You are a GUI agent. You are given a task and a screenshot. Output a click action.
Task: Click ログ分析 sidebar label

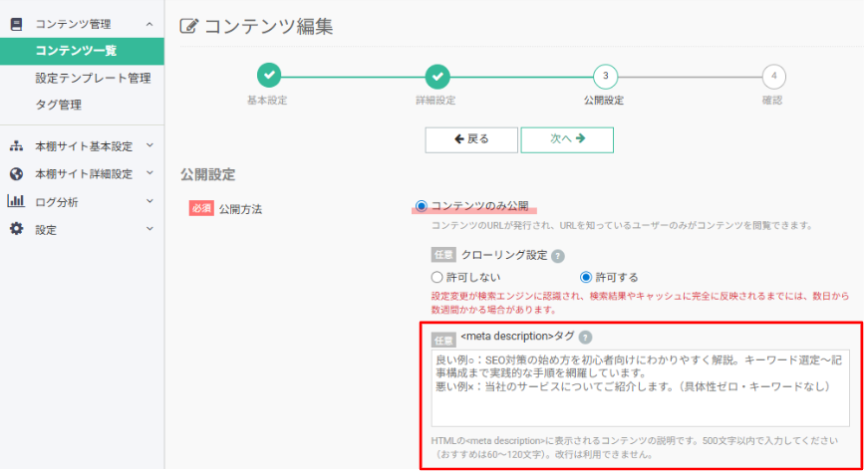click(x=57, y=202)
